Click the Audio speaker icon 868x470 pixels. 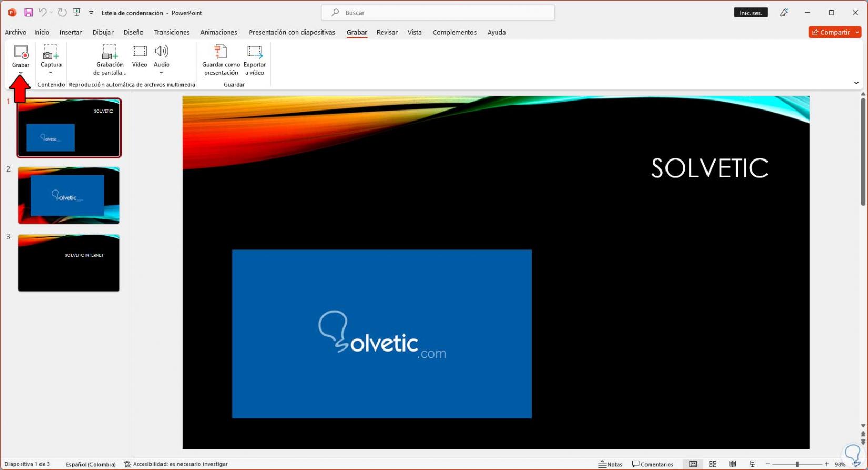(162, 52)
